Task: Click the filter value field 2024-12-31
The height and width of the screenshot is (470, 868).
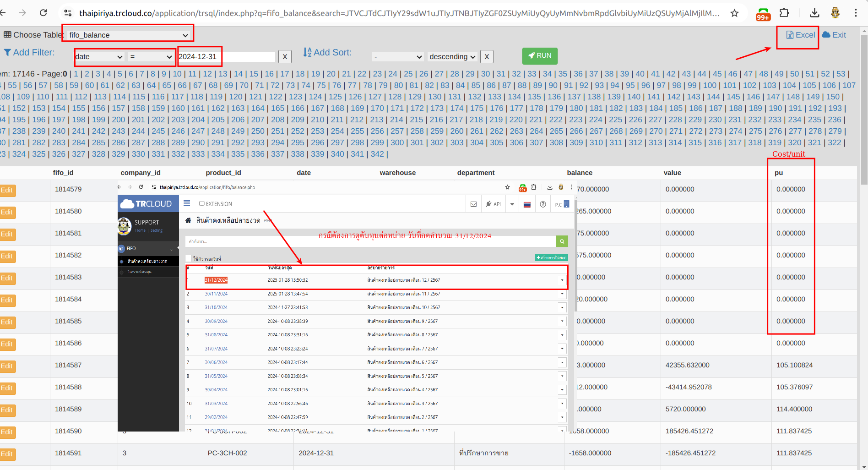Action: pyautogui.click(x=227, y=56)
